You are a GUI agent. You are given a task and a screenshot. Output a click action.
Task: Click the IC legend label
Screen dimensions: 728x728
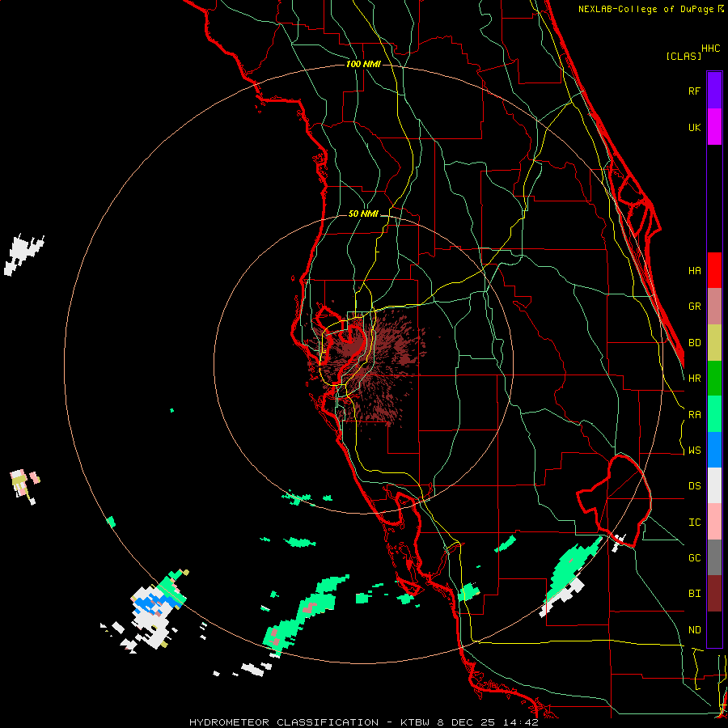click(x=694, y=523)
